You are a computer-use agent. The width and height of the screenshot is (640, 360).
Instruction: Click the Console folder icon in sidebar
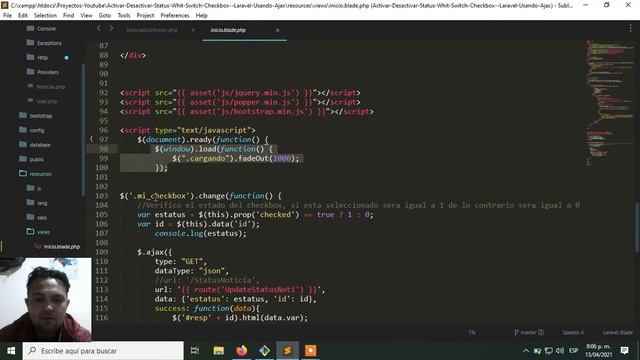click(30, 28)
